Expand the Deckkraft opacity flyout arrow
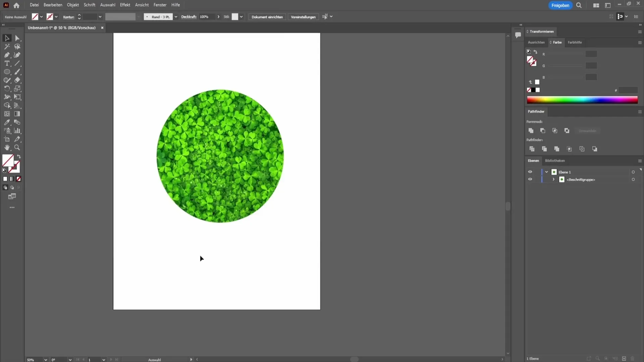The width and height of the screenshot is (644, 362). point(218,17)
